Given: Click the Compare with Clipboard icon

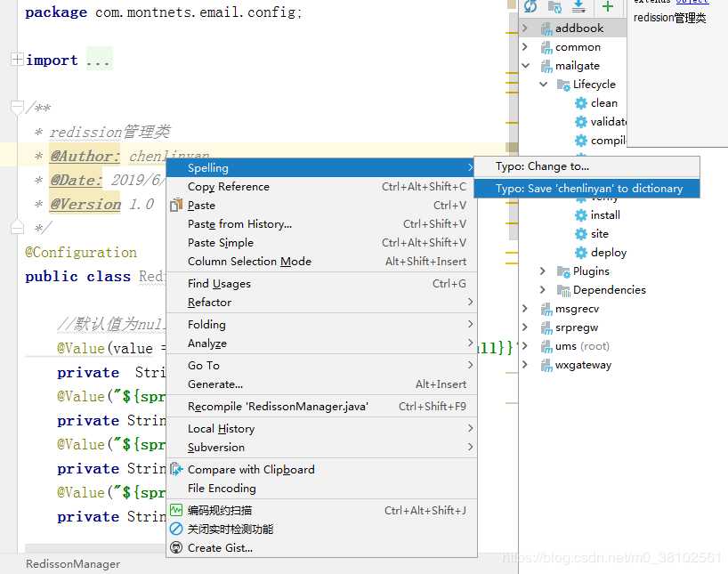Looking at the screenshot, I should pyautogui.click(x=176, y=470).
